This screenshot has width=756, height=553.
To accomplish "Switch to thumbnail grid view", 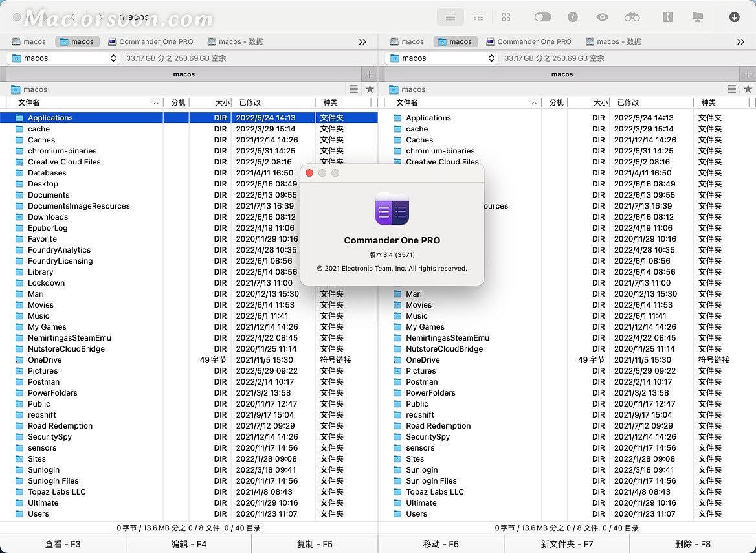I will (506, 17).
